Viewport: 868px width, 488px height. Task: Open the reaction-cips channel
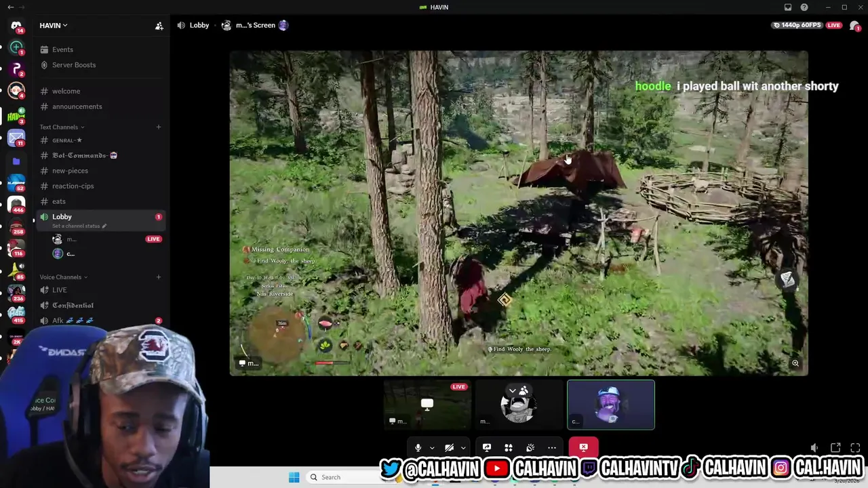73,186
